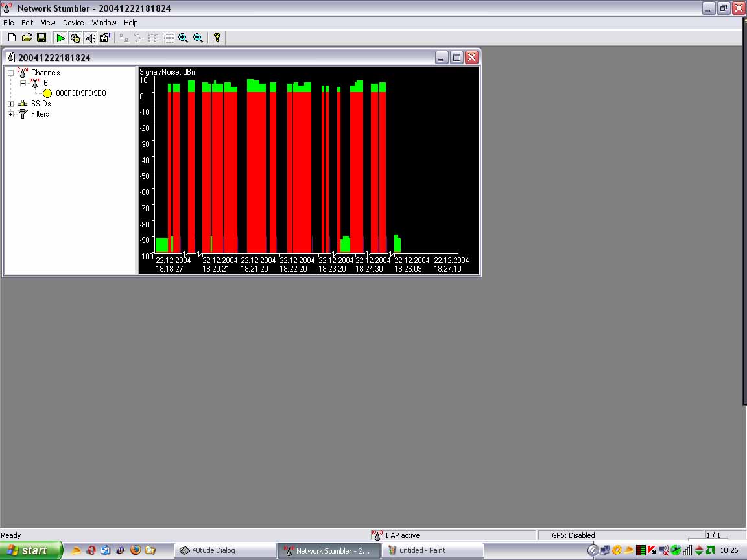
Task: Select the Details view toolbar button
Action: click(169, 38)
